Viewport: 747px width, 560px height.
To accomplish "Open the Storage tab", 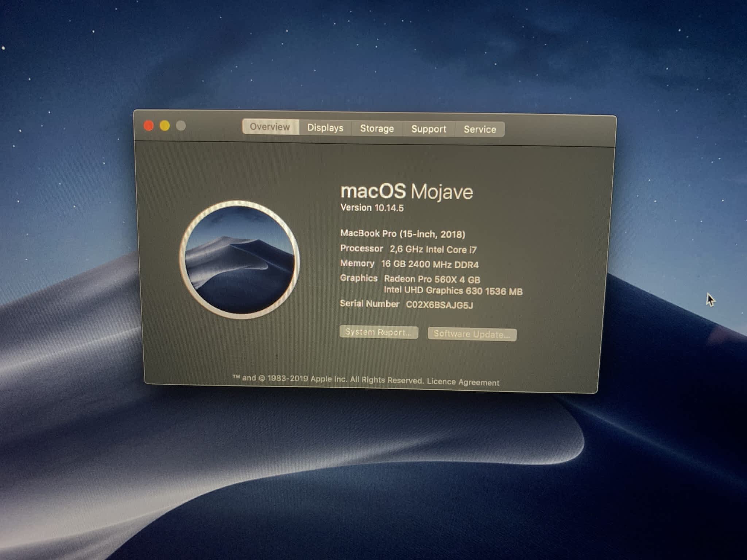I will [x=377, y=128].
